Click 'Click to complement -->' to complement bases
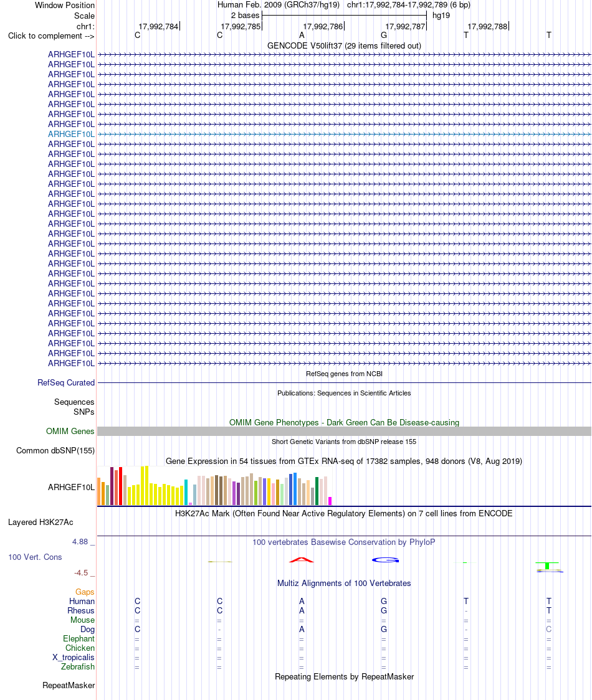This screenshot has width=592, height=700. [x=51, y=35]
